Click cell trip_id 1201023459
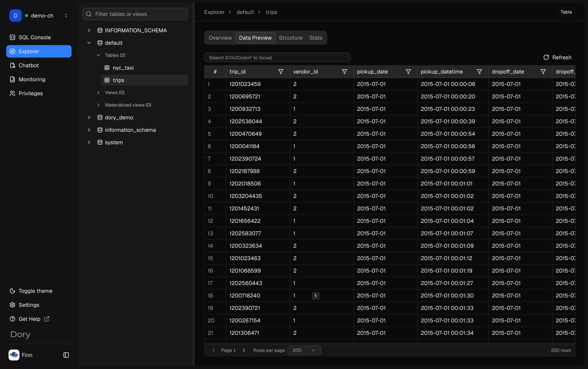 258,84
